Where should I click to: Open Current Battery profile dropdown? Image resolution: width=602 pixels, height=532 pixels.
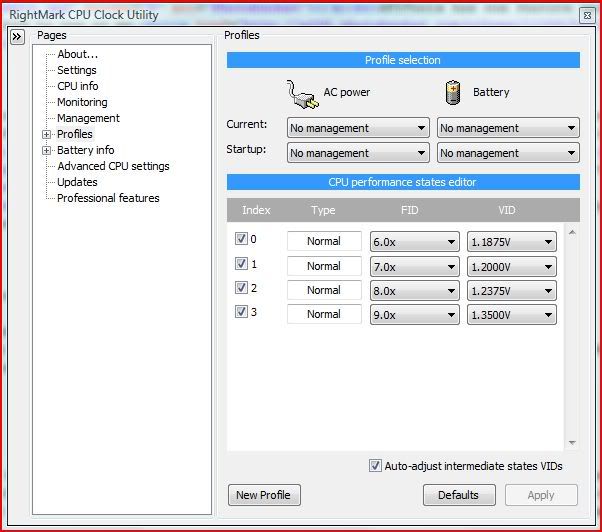[508, 128]
